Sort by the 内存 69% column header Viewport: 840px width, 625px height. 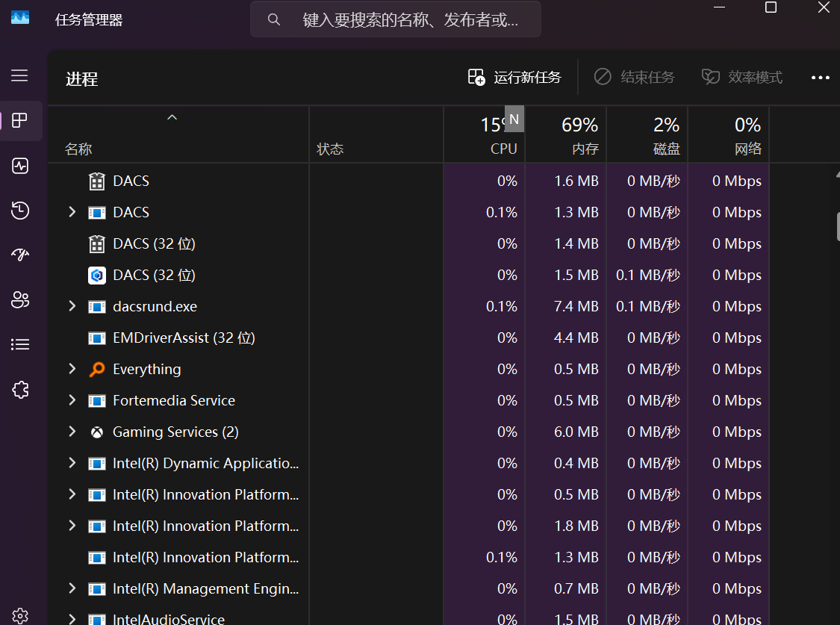(566, 134)
